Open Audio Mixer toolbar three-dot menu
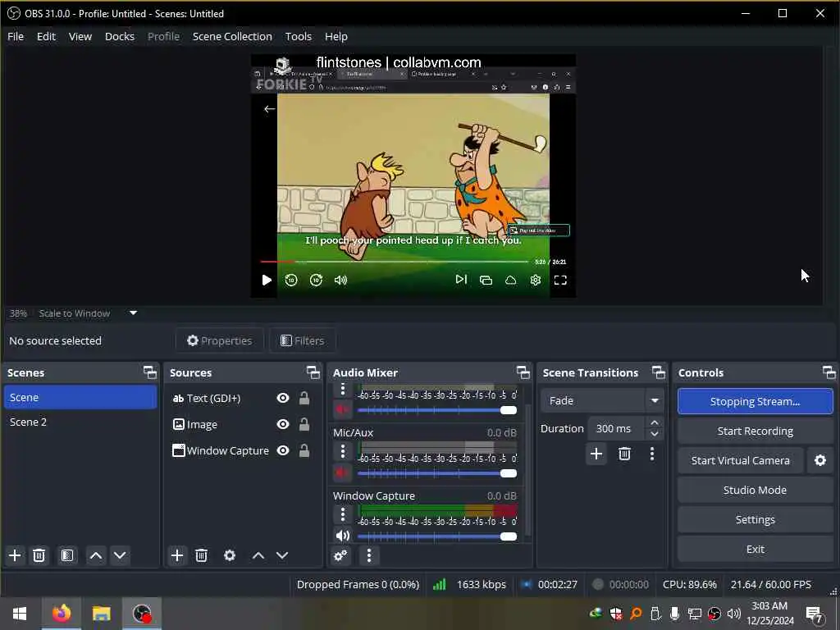Viewport: 840px width, 630px height. tap(368, 555)
